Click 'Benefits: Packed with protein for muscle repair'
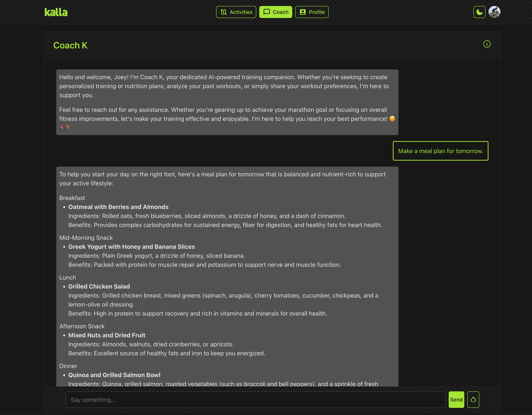The image size is (532, 415). click(205, 265)
